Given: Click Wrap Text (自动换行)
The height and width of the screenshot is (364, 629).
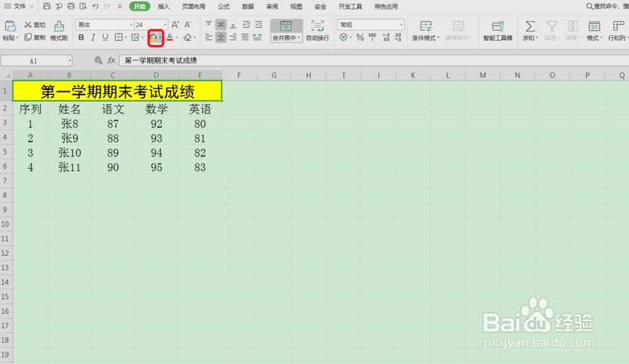Looking at the screenshot, I should pyautogui.click(x=318, y=30).
